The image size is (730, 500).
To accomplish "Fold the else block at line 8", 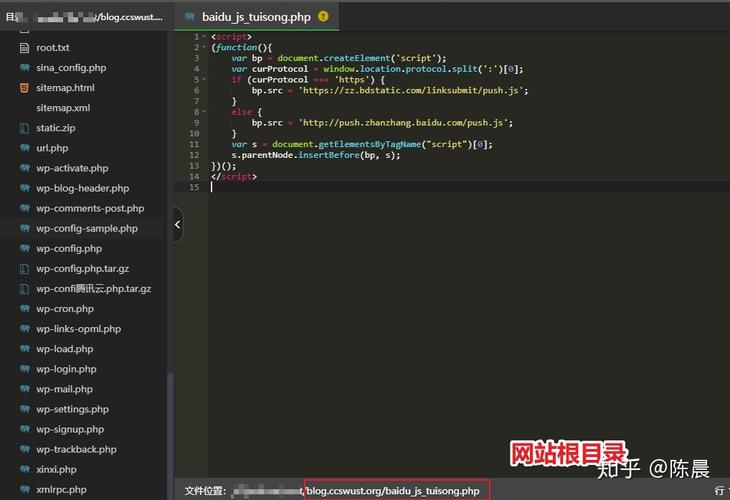I will coord(204,112).
